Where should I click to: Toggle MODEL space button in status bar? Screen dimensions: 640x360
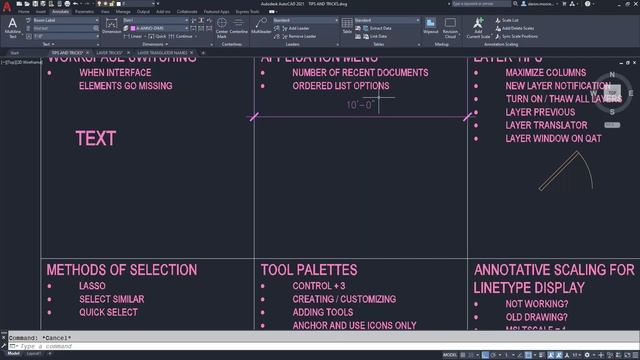pos(450,355)
